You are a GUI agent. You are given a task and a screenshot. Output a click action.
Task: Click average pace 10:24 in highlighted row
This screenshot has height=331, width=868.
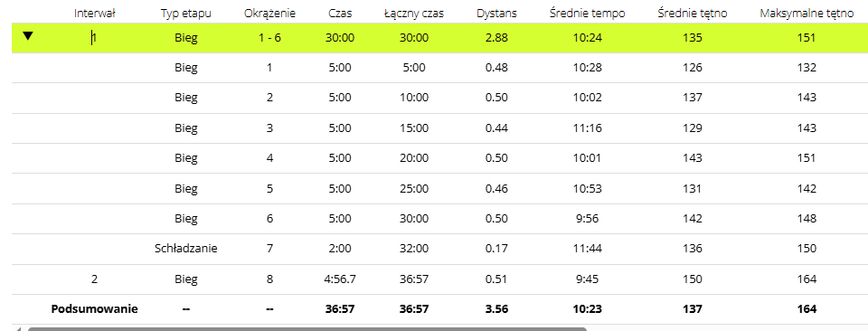pyautogui.click(x=588, y=38)
